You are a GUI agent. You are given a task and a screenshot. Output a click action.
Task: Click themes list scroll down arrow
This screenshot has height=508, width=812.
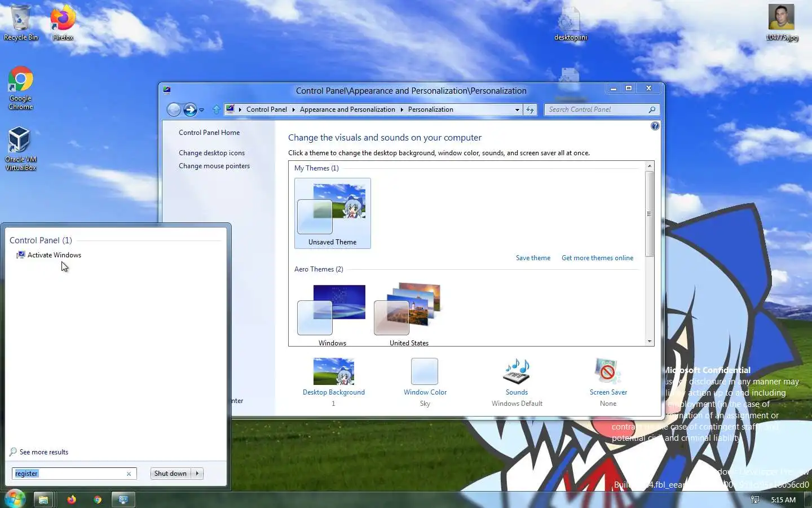point(650,341)
